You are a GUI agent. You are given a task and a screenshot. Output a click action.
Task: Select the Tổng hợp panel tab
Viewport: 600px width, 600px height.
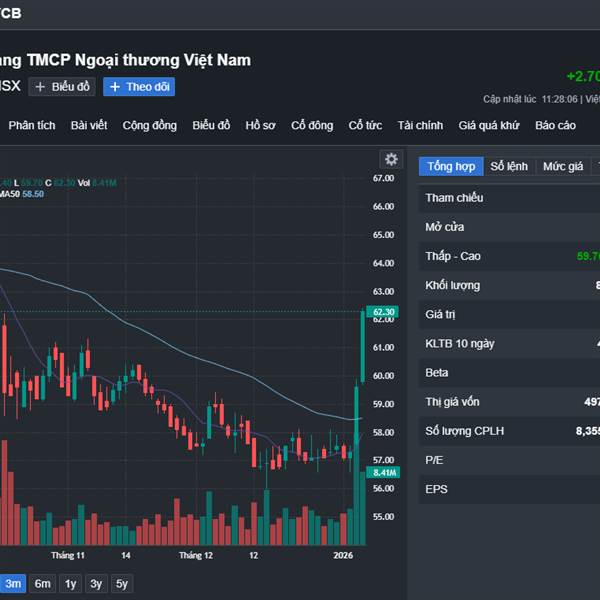(x=451, y=166)
